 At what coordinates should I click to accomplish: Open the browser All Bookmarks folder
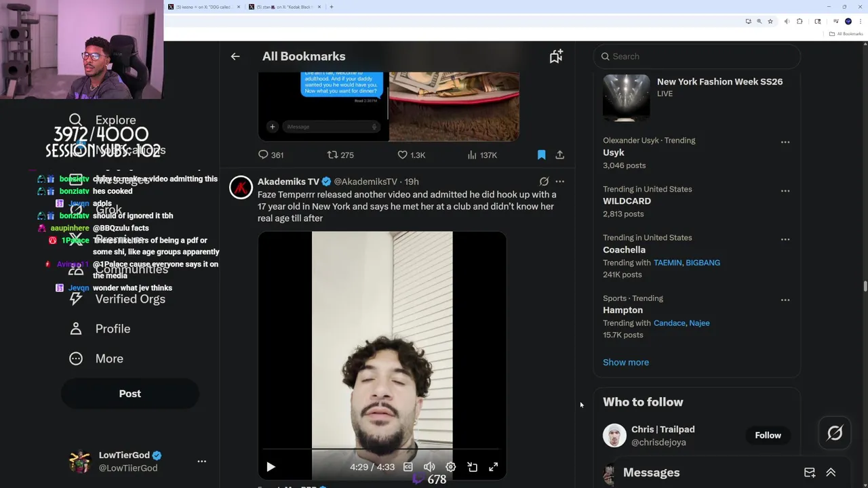[x=846, y=34]
